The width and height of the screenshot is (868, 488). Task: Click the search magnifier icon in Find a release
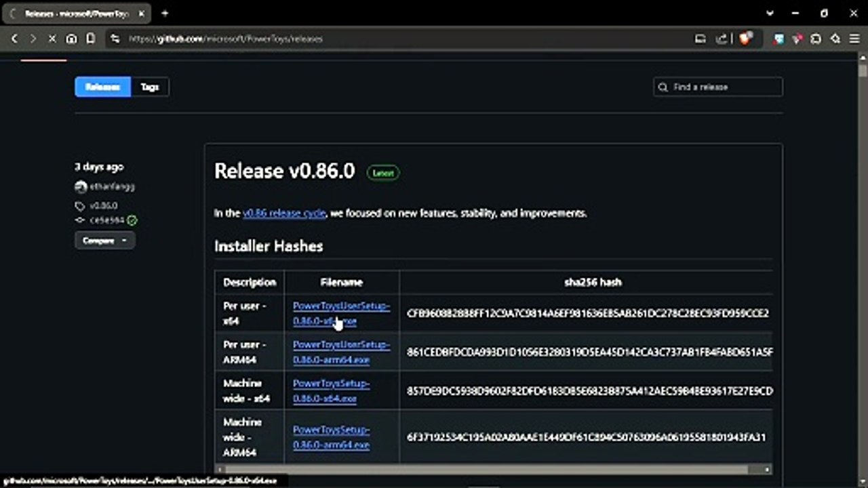663,87
